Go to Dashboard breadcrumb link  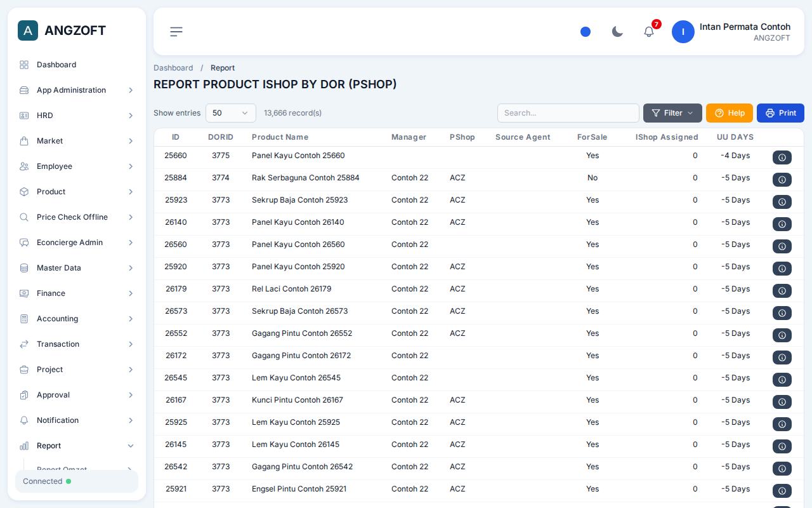pyautogui.click(x=173, y=68)
